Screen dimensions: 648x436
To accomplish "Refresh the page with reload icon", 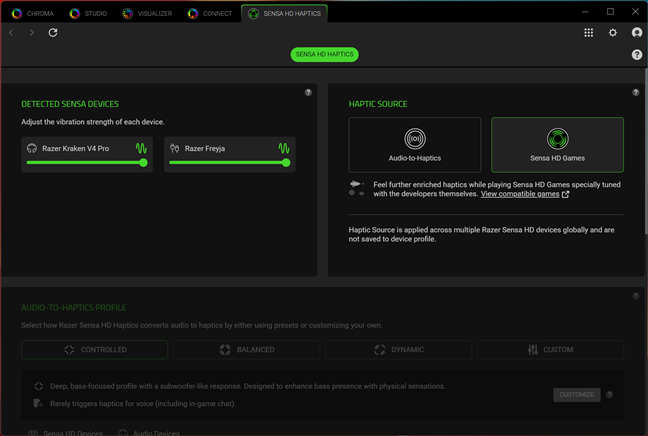I will pyautogui.click(x=53, y=33).
